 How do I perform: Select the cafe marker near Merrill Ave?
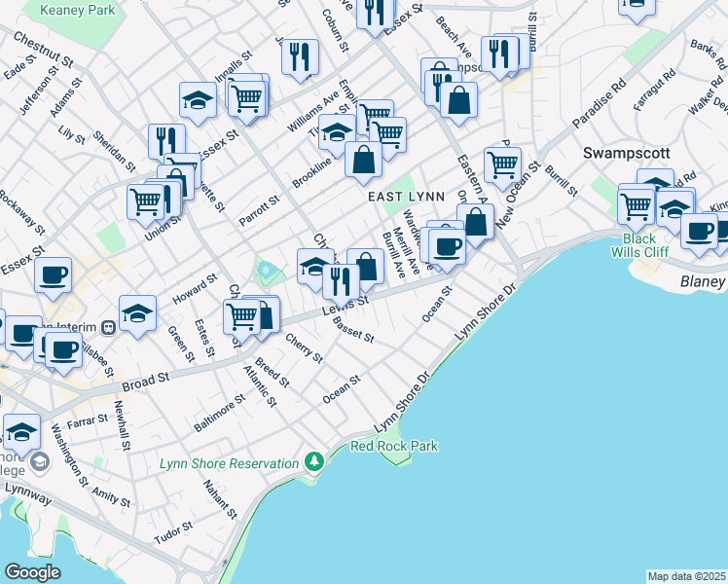pyautogui.click(x=447, y=247)
